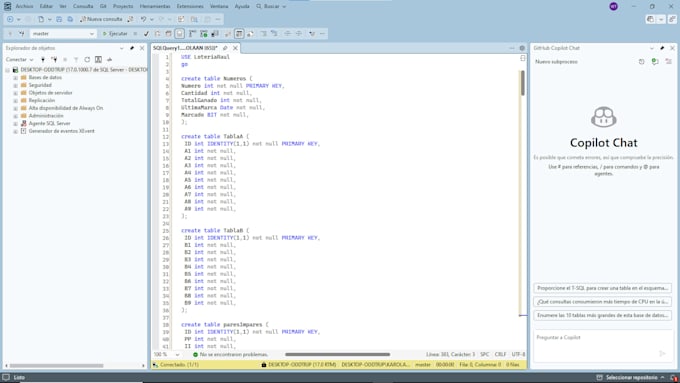
Task: Expand the Bases de datos node
Action: (15, 78)
